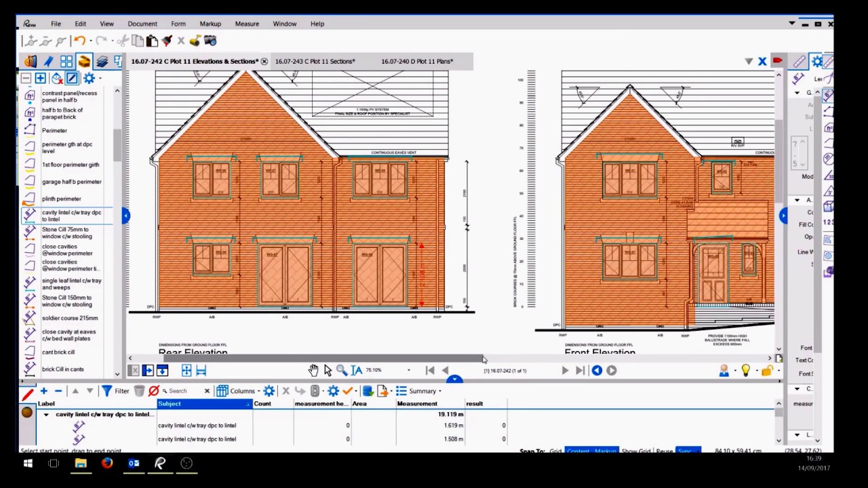
Task: Open the Thumbnails panel tab
Action: click(x=66, y=62)
